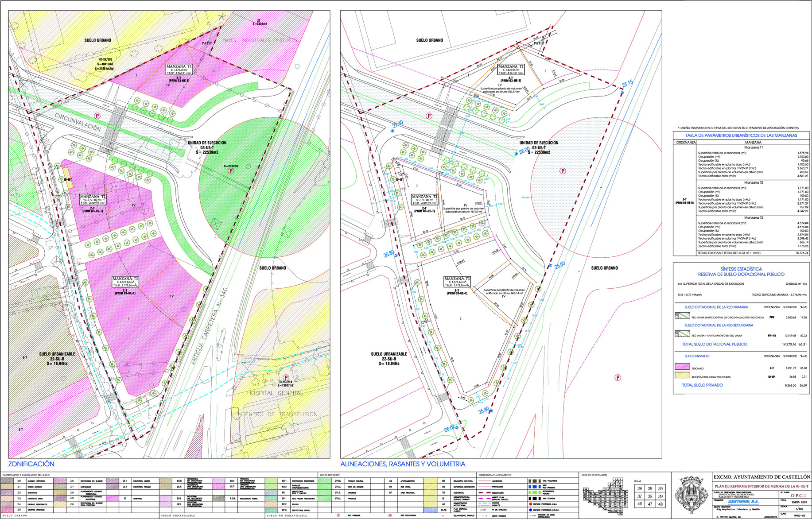812x519 pixels.
Task: Click the O.P.C-1 plan number
Action: 798,496
